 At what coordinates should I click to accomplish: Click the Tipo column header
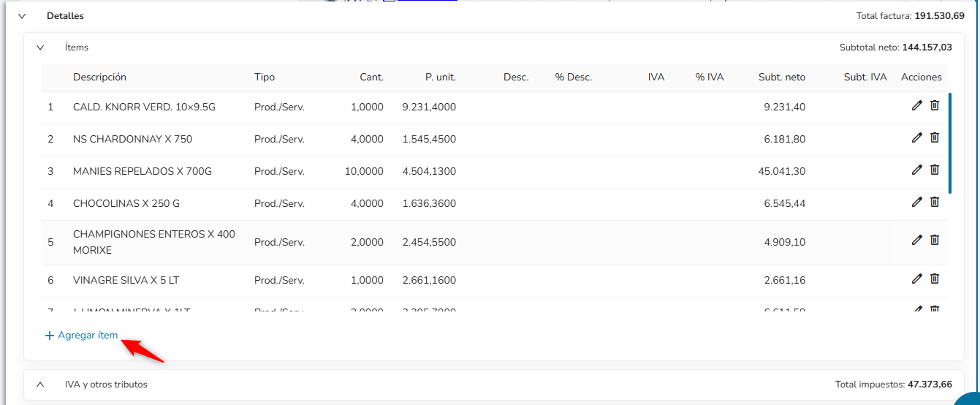tap(265, 77)
